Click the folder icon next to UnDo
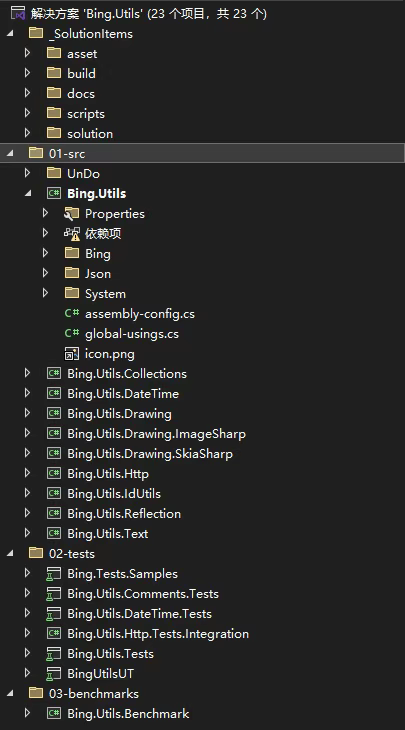This screenshot has height=730, width=405. click(54, 173)
